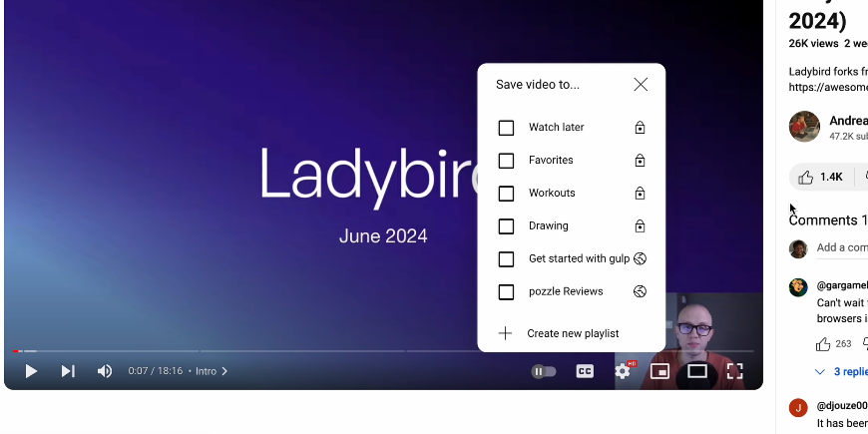Enter full screen mode
The height and width of the screenshot is (434, 868).
[x=734, y=371]
